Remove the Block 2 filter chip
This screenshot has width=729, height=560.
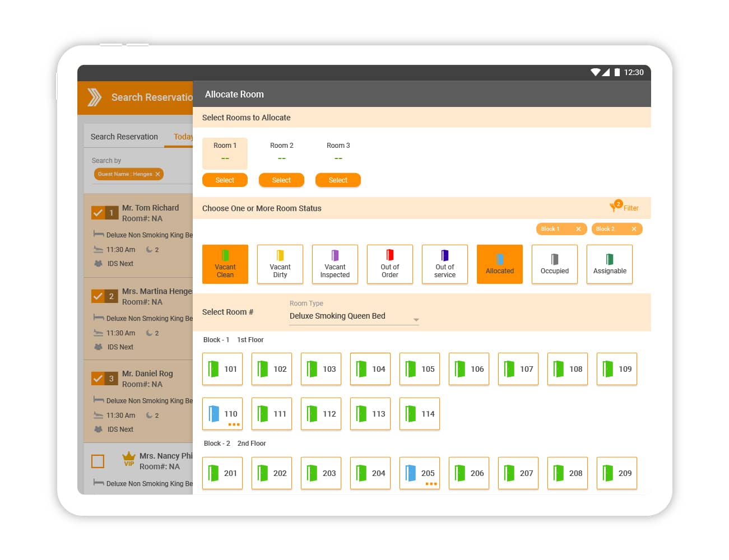[634, 229]
